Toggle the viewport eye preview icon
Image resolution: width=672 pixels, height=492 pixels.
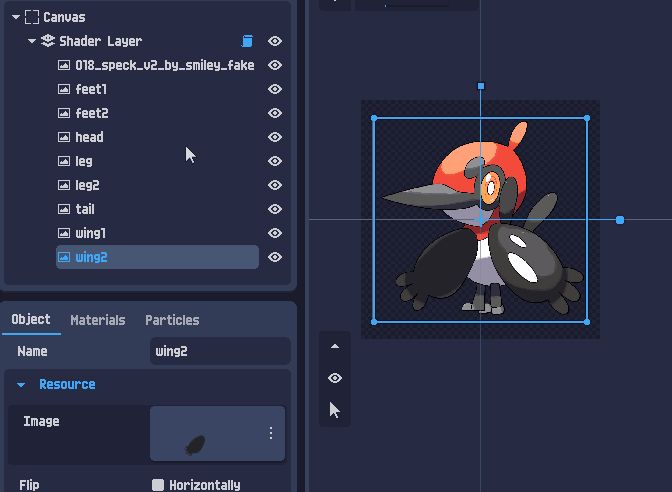tap(335, 378)
